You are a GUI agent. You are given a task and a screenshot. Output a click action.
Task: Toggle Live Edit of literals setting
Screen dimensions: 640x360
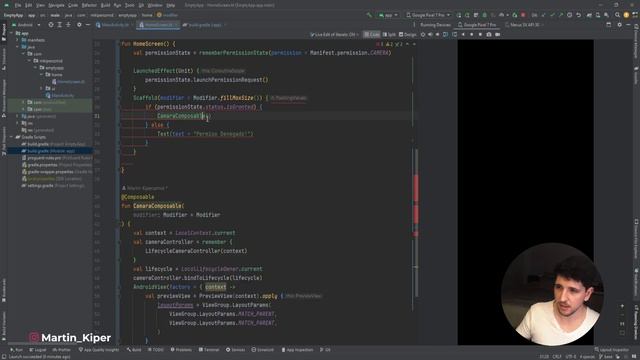pyautogui.click(x=334, y=35)
